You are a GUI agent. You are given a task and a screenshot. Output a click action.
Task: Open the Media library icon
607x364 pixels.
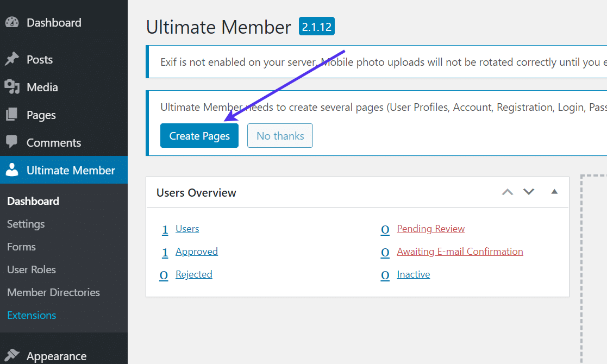pyautogui.click(x=12, y=87)
